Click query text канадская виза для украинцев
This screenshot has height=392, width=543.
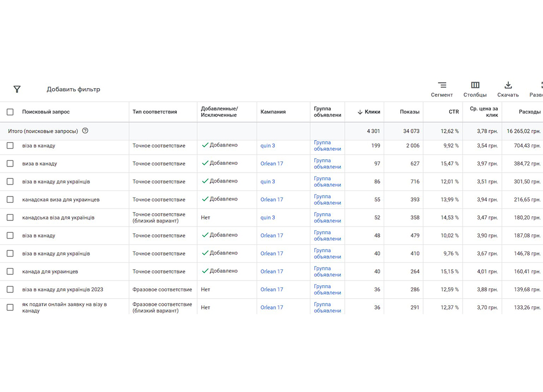pyautogui.click(x=61, y=200)
